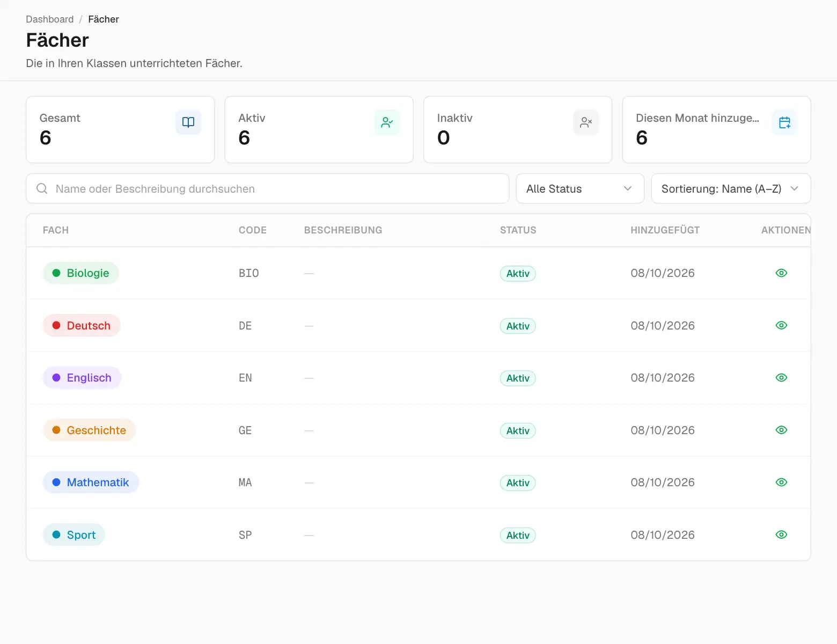View Sport subject with eye icon

[x=781, y=535]
